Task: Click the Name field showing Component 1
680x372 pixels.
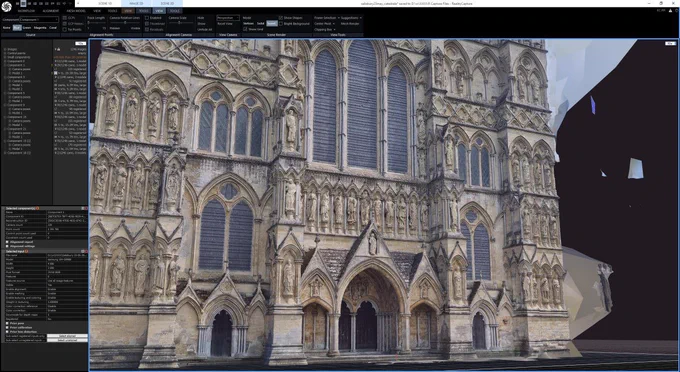Action: (x=67, y=212)
